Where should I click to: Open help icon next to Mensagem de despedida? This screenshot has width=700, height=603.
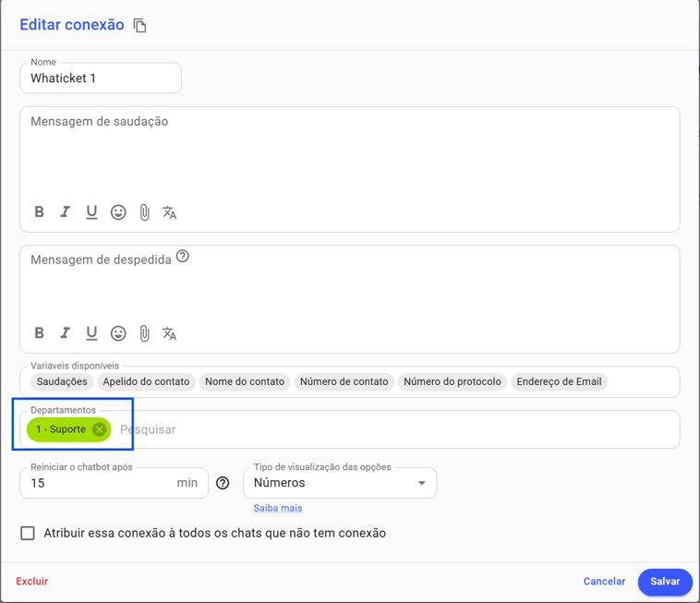(183, 256)
